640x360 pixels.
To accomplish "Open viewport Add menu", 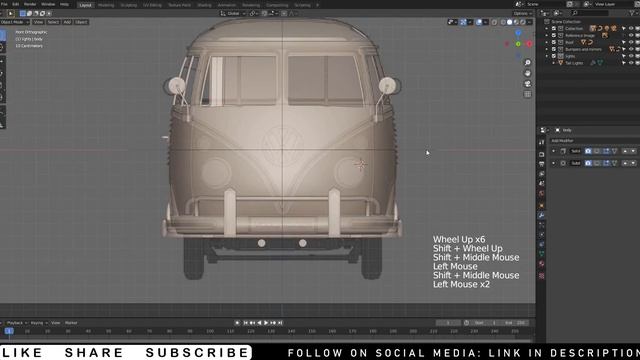I will pos(67,22).
